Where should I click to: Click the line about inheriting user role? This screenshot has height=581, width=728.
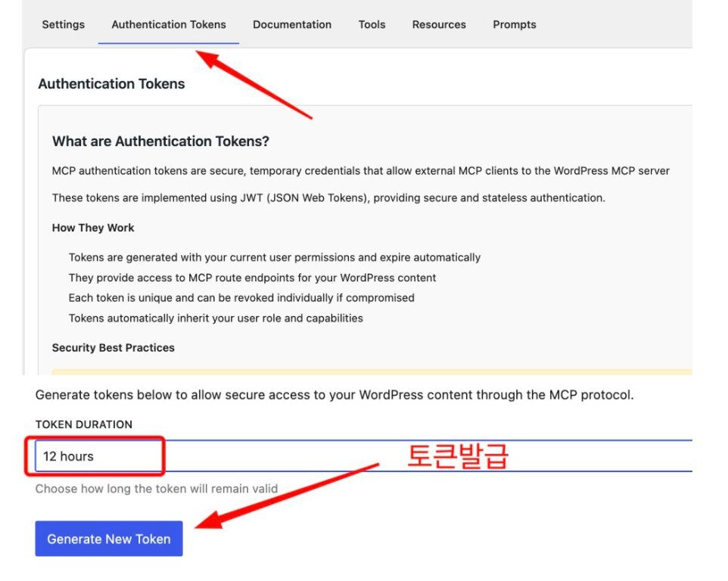[x=216, y=318]
